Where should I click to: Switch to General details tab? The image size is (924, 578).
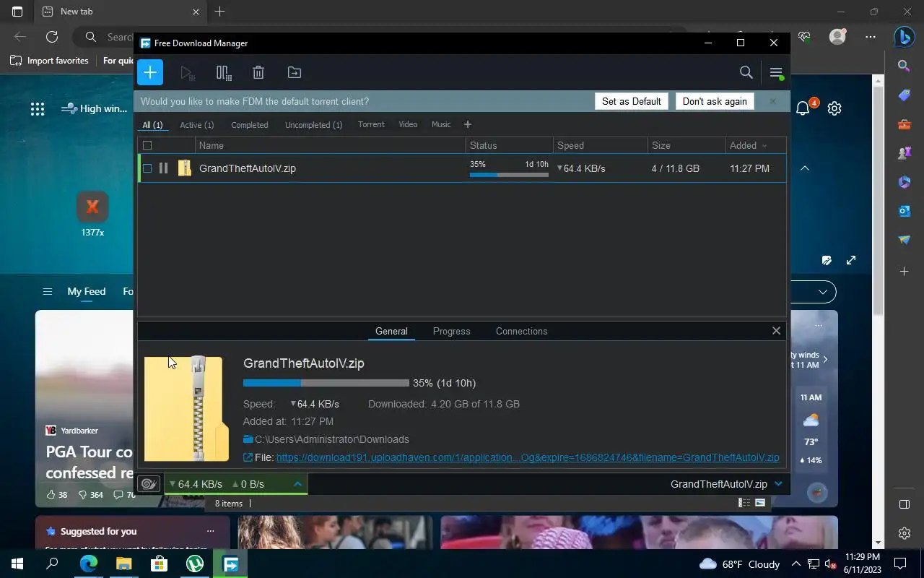point(391,331)
